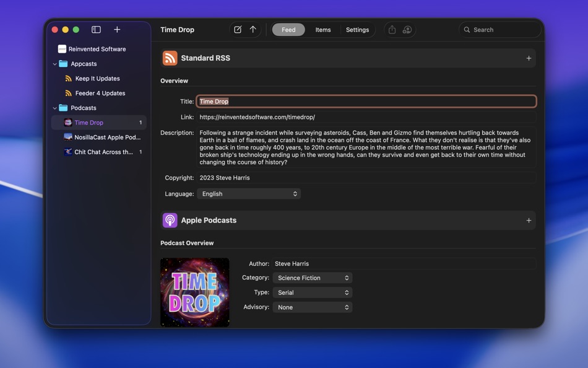This screenshot has width=588, height=368.
Task: Open the Category dropdown showing Science Fiction
Action: click(x=313, y=278)
